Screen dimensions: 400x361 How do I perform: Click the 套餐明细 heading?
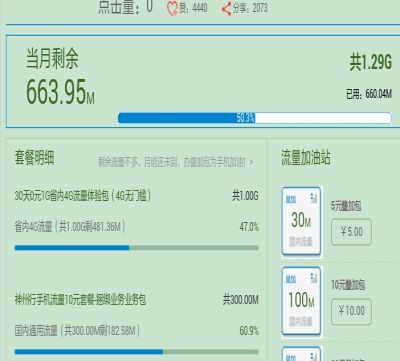[x=34, y=157]
